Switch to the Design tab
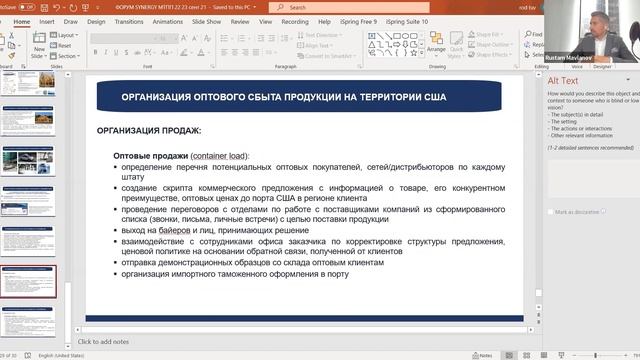The image size is (640, 360). coord(96,22)
